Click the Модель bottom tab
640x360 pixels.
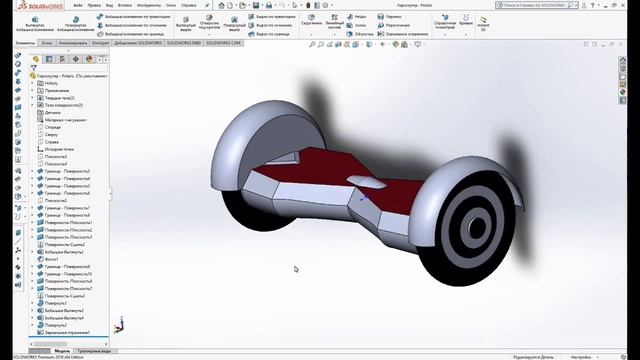[x=62, y=351]
